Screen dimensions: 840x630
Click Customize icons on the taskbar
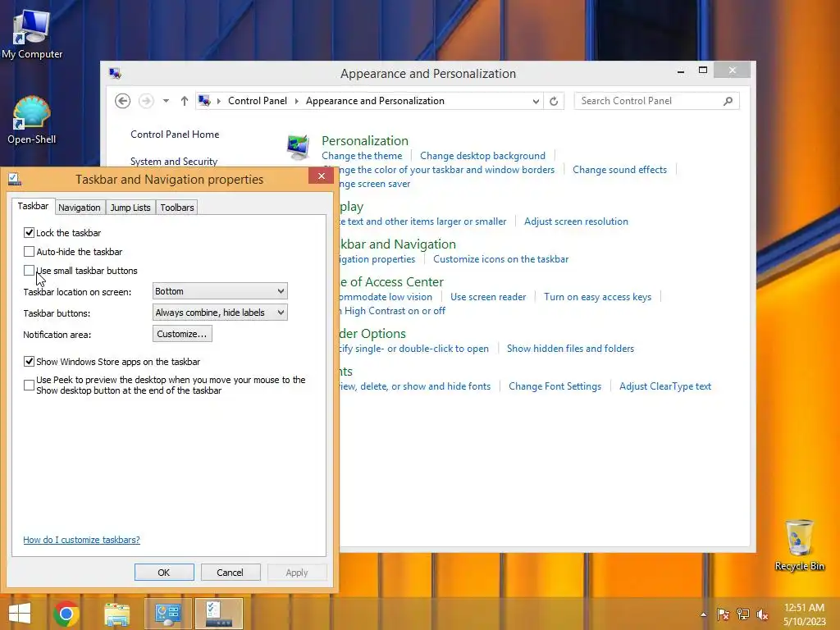click(x=501, y=258)
